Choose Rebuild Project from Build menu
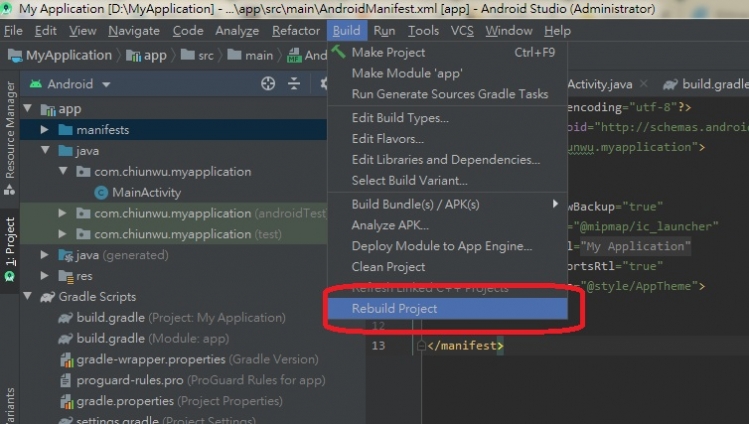 point(448,308)
